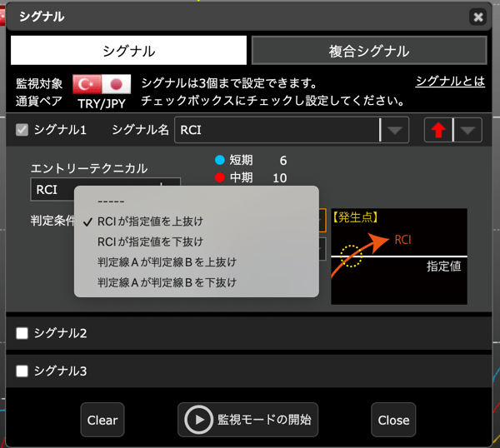
Task: Click the 判定条件 label
Action: tap(52, 221)
